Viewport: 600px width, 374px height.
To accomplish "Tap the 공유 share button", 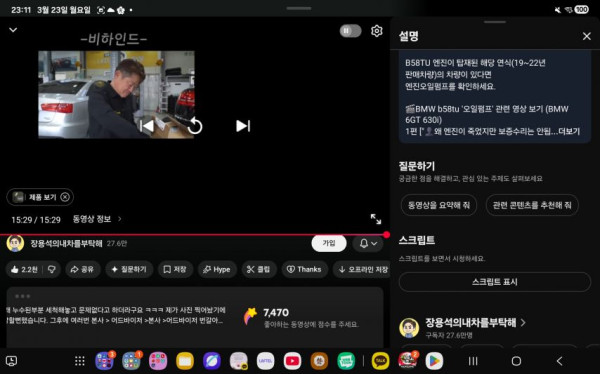I will point(82,269).
